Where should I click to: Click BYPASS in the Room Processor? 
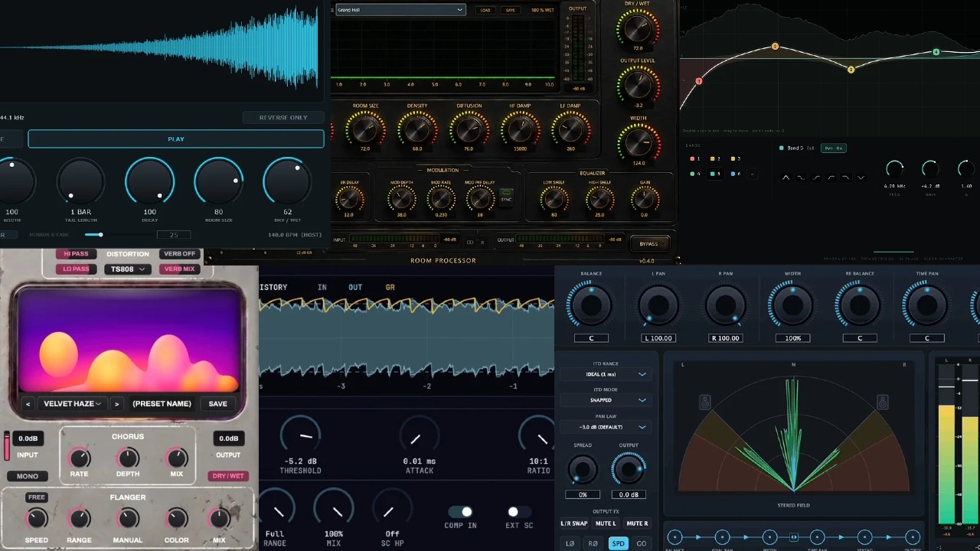pyautogui.click(x=648, y=244)
